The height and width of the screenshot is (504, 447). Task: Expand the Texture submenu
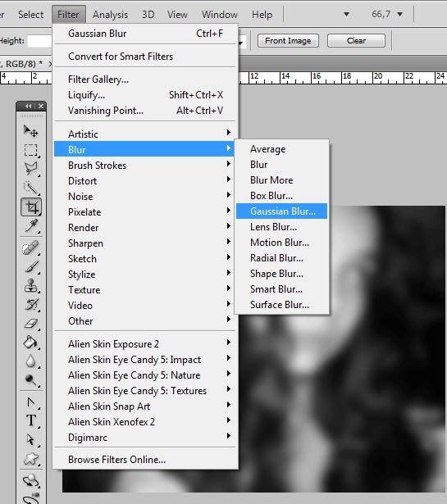tap(145, 290)
